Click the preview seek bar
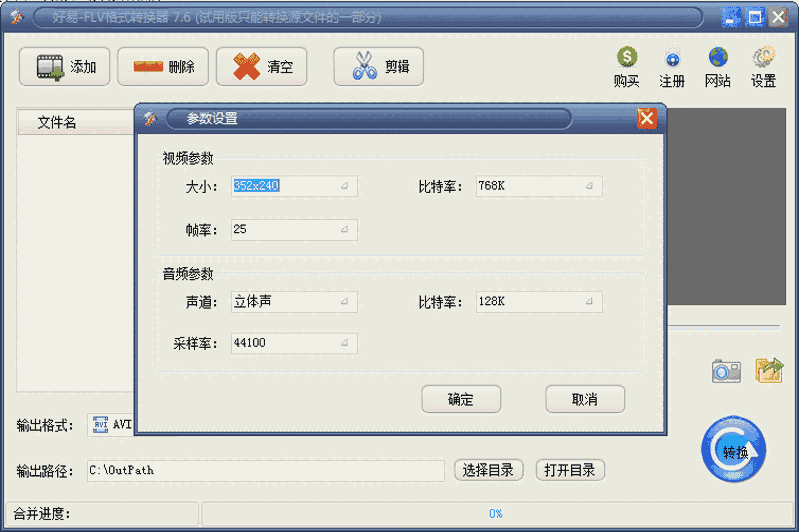This screenshot has height=532, width=799. [723, 327]
